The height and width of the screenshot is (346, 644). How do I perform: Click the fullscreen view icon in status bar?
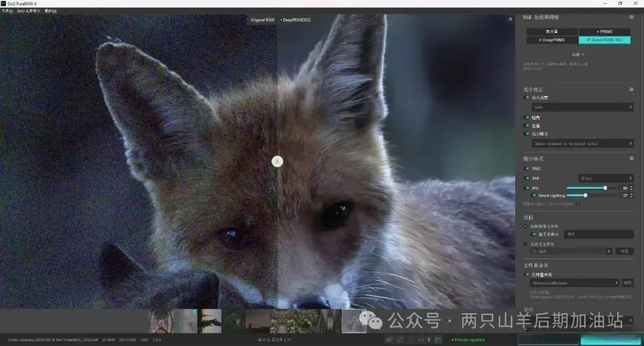(400, 339)
